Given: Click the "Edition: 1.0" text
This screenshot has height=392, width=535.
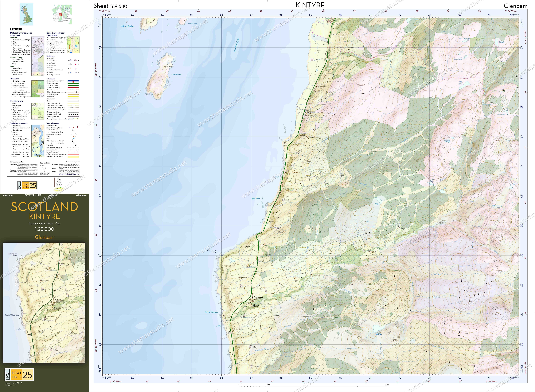Looking at the screenshot, I should pyautogui.click(x=10, y=385).
